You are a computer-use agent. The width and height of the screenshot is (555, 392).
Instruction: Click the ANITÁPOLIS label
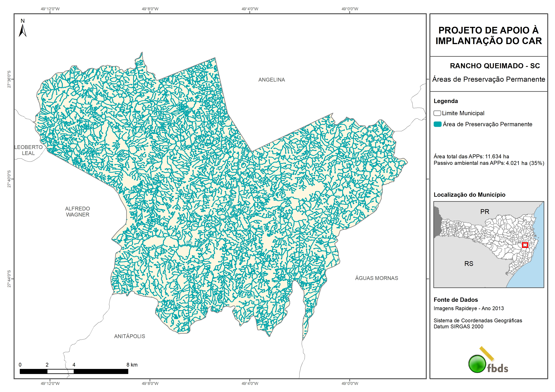[130, 336]
